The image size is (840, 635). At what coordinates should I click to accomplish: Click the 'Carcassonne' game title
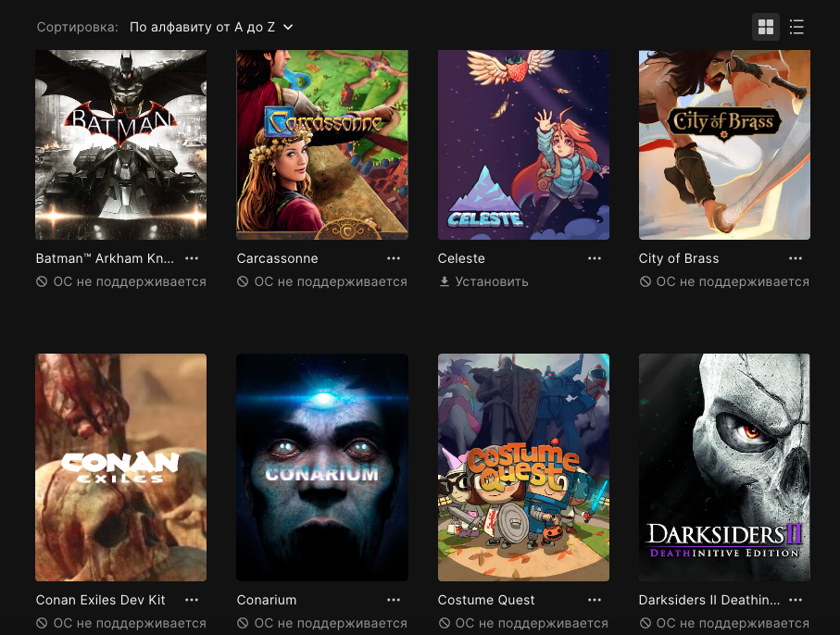(278, 258)
